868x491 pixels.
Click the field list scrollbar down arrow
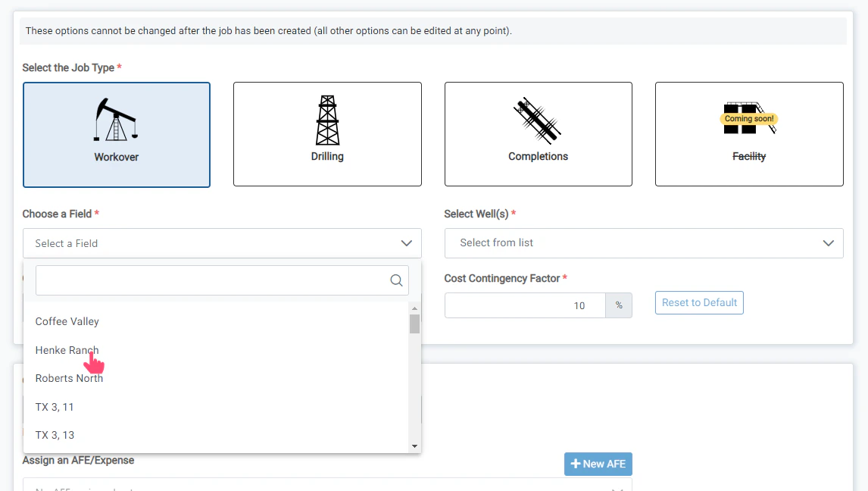pos(414,446)
